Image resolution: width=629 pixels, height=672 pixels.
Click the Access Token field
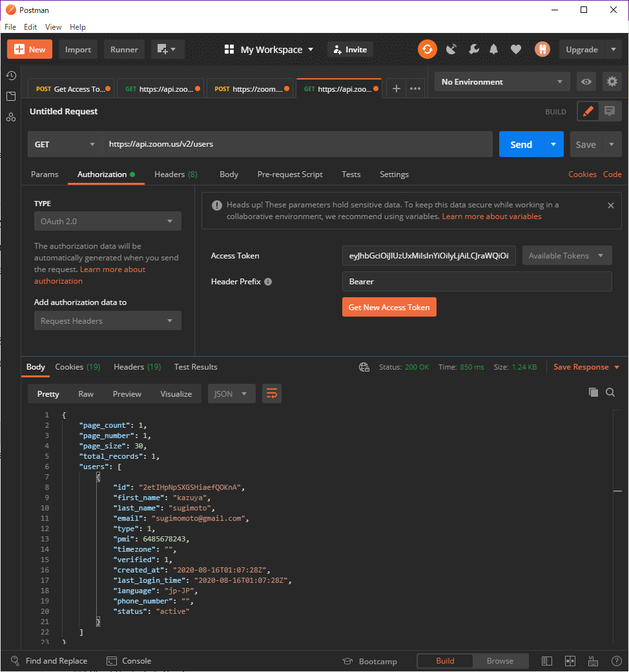[x=429, y=255]
